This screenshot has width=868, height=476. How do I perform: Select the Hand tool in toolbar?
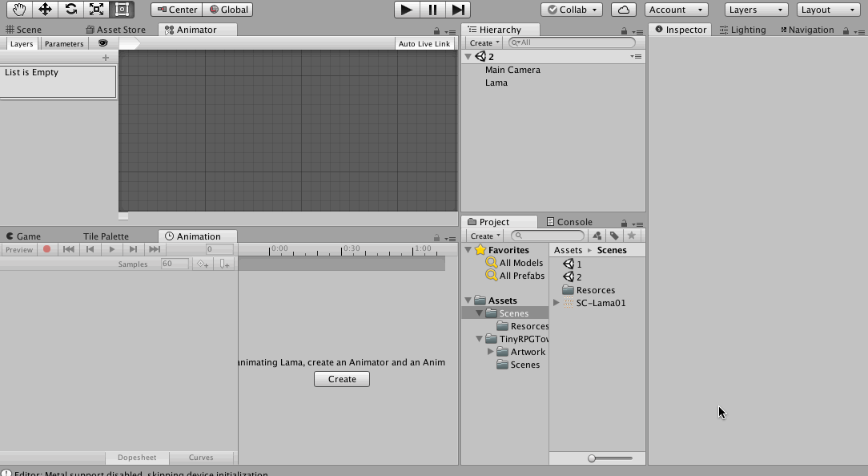[x=19, y=10]
